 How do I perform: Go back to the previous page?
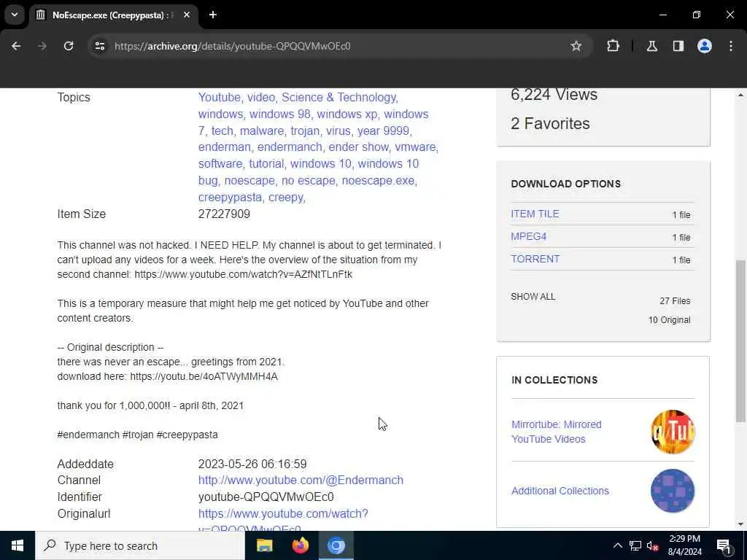[16, 46]
